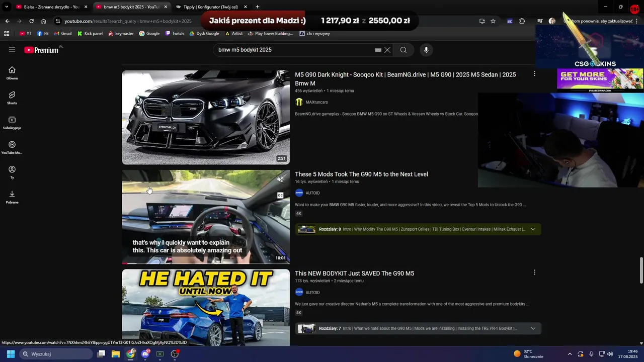Switch to the Białas - Złamane skrzydło tab
Screen dimensions: 644x362
51,7
